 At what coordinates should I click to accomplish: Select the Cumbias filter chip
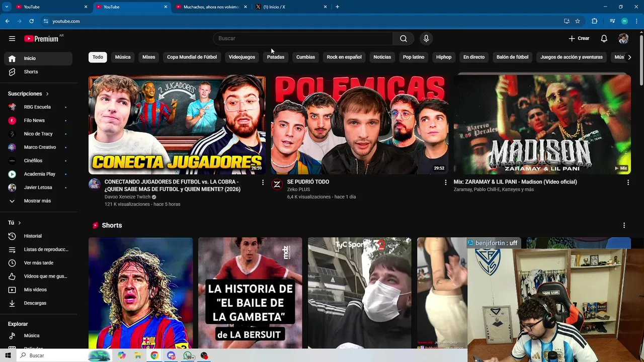tap(305, 57)
